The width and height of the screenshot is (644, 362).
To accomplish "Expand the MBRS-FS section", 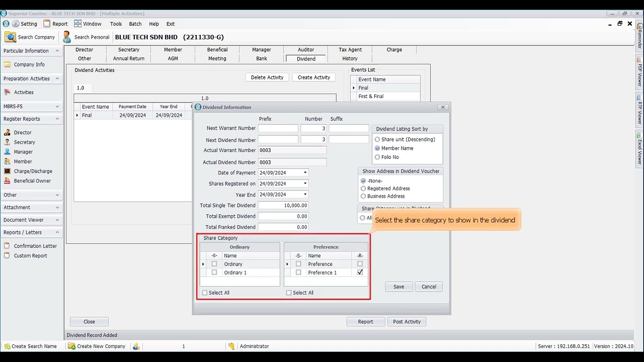I will pyautogui.click(x=57, y=107).
